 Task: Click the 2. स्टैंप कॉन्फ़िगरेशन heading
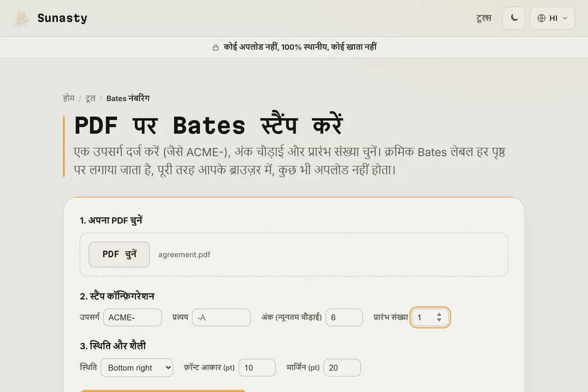(x=117, y=296)
